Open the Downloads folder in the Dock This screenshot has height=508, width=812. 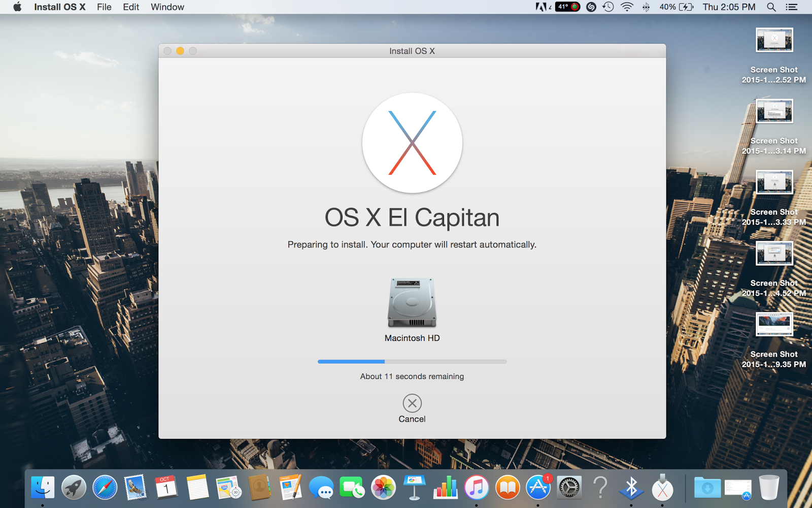pos(707,488)
